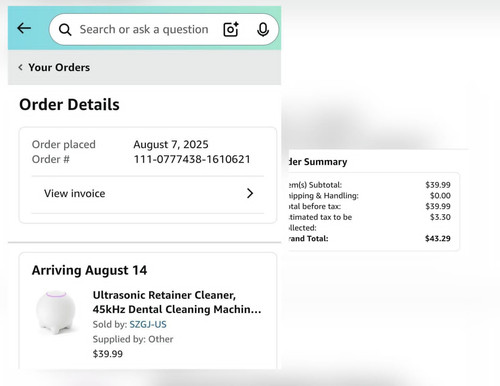Image resolution: width=500 pixels, height=386 pixels.
Task: Open the retainer cleaner product thumbnail
Action: (56, 312)
